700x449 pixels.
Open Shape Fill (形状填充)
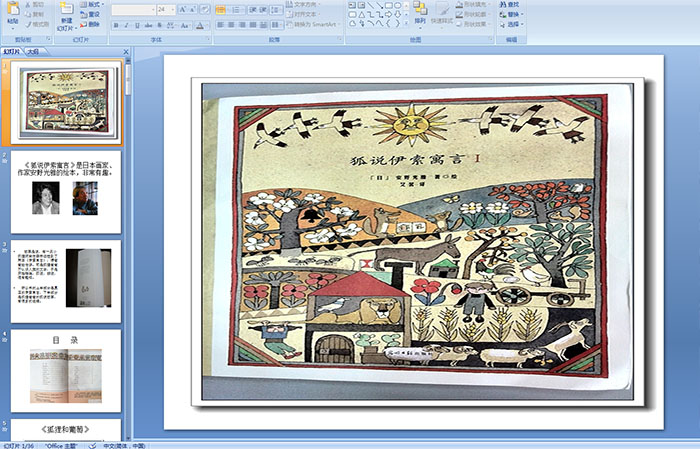473,4
